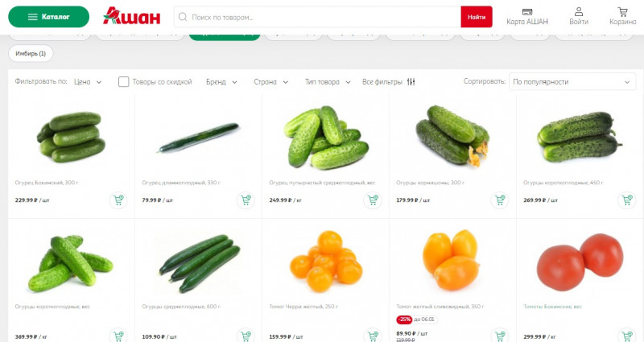Screen dimensions: 644x342
Task: Open the Каталог menu
Action: 49,17
